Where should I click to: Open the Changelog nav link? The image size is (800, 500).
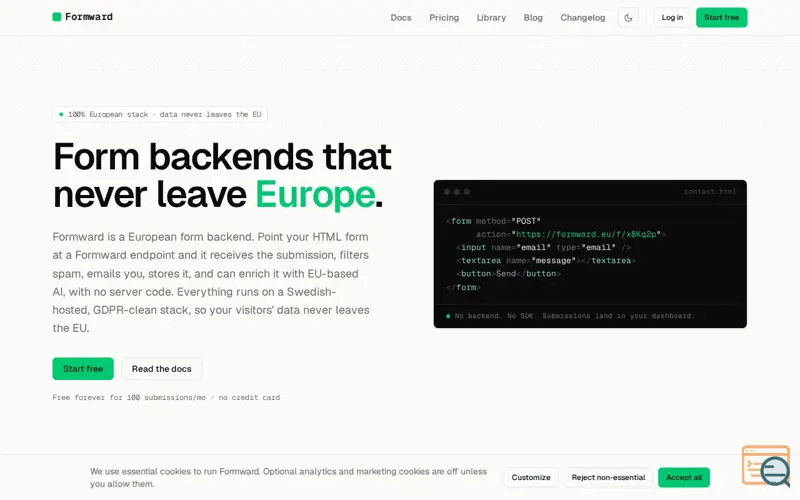pos(583,17)
